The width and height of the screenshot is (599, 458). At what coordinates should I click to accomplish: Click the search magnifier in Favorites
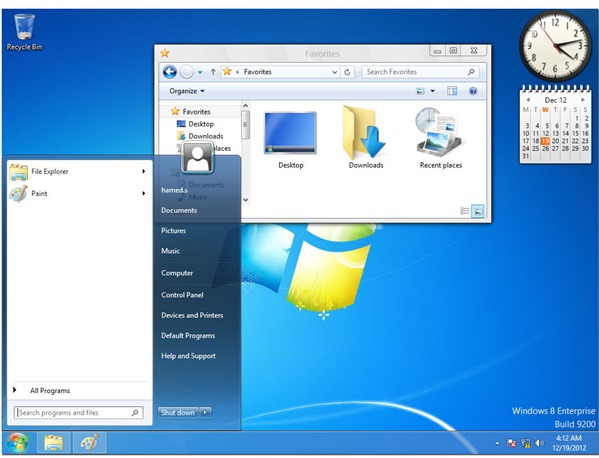coord(471,71)
